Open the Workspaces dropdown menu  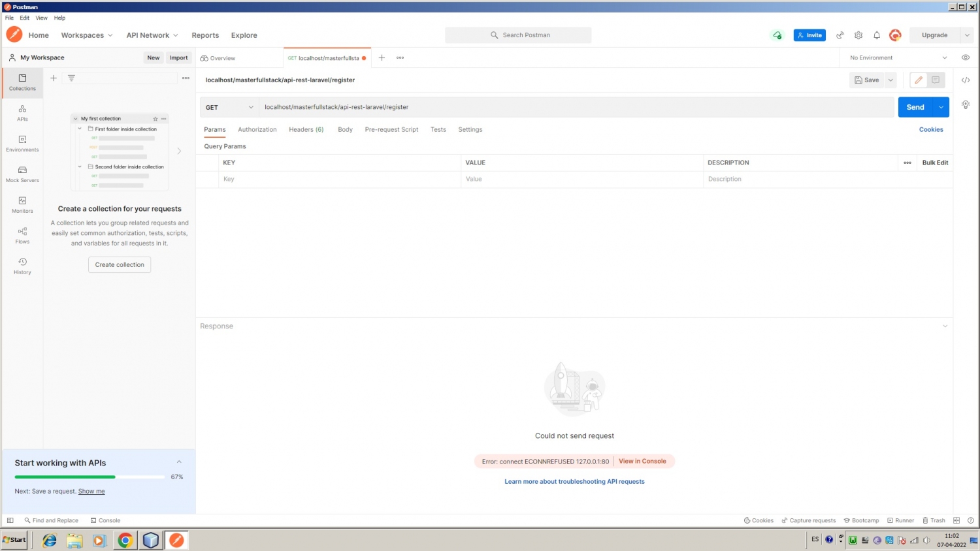87,35
